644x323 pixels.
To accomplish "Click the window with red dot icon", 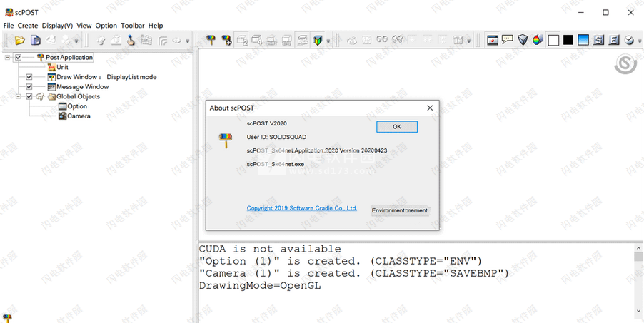I will [493, 40].
